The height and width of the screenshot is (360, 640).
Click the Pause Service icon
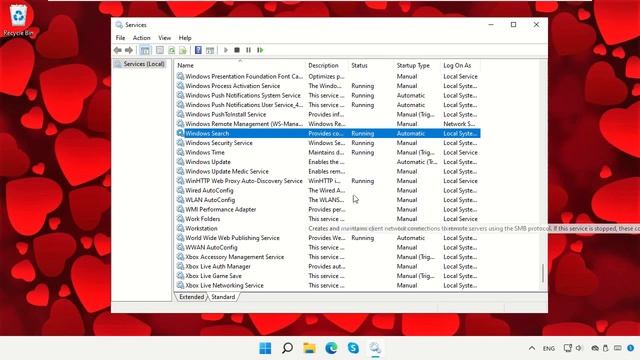tap(248, 50)
